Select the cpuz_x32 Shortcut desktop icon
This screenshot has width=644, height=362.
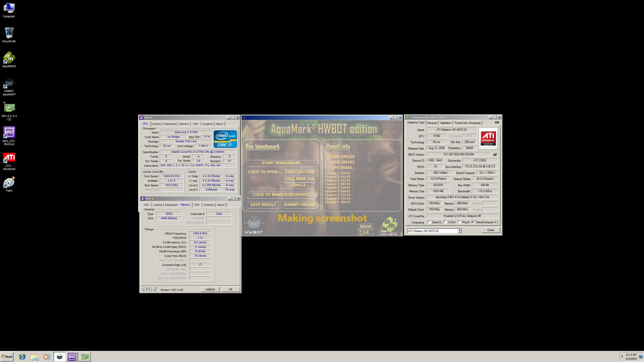[9, 136]
